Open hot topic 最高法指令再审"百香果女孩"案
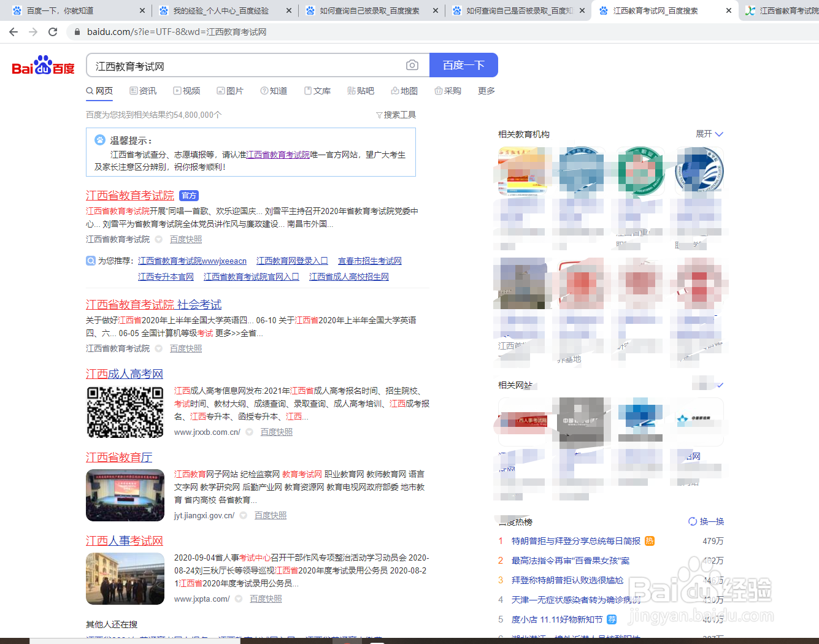This screenshot has width=819, height=644. (x=571, y=561)
